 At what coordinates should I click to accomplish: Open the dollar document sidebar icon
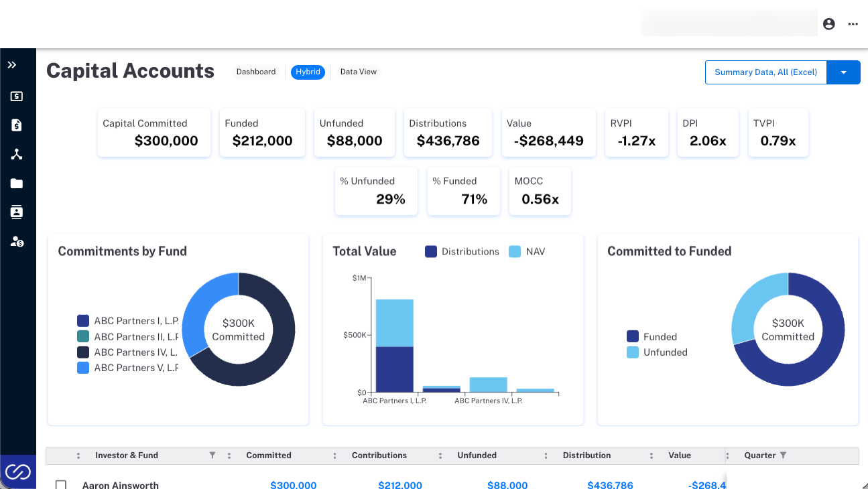point(17,125)
